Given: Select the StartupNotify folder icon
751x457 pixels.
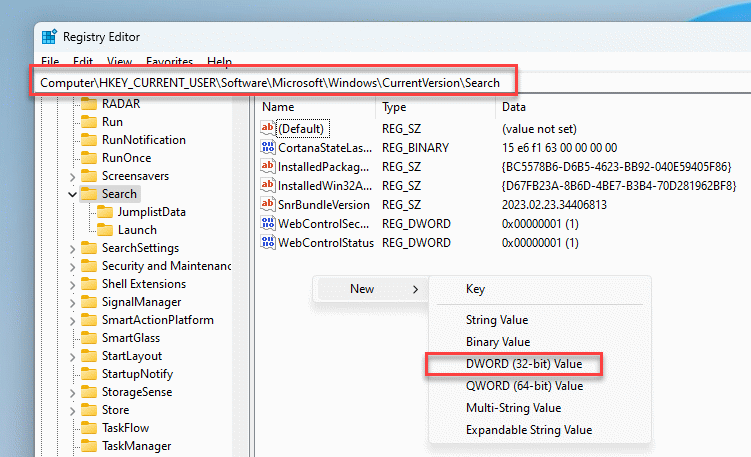Looking at the screenshot, I should tap(89, 374).
